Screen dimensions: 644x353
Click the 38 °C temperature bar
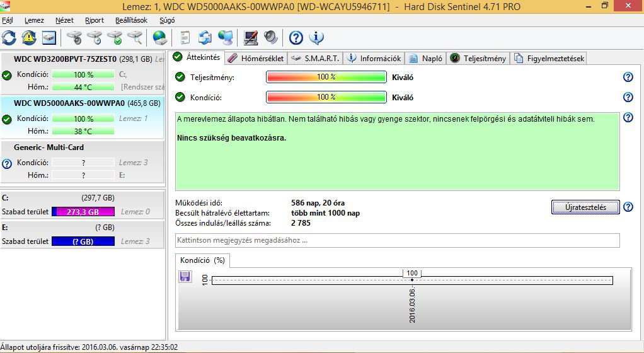[x=83, y=131]
